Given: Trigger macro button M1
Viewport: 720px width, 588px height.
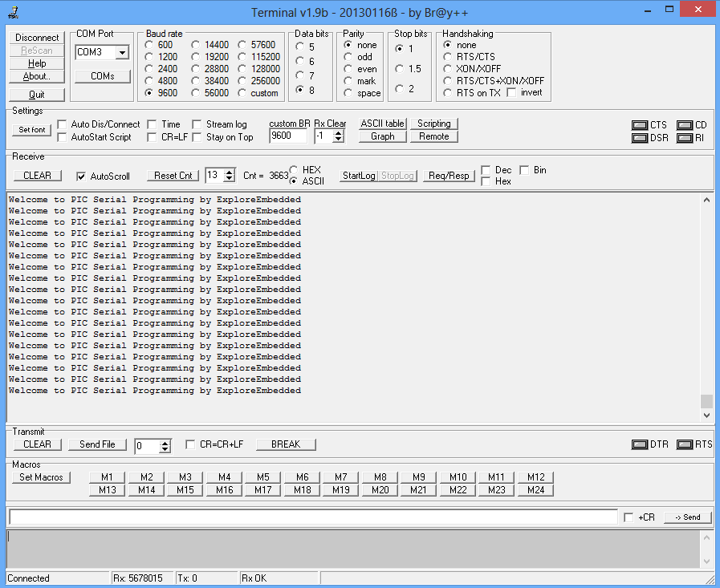Looking at the screenshot, I should (108, 476).
